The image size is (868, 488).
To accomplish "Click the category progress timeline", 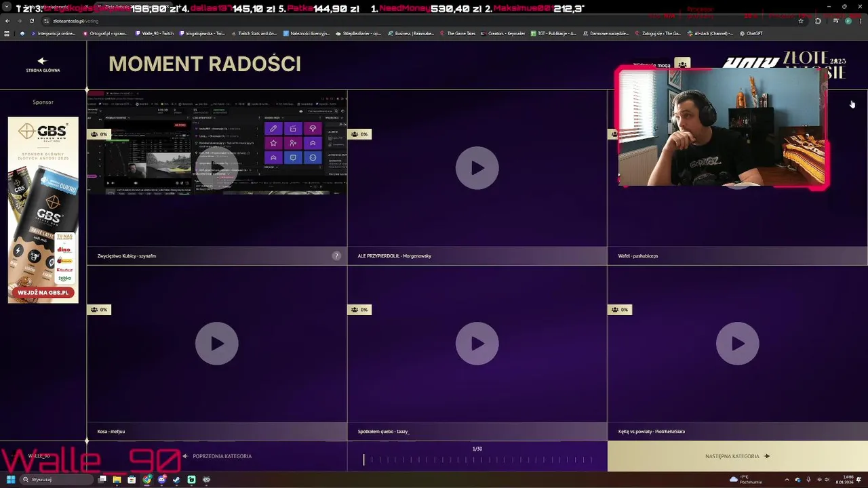I will 477,460.
